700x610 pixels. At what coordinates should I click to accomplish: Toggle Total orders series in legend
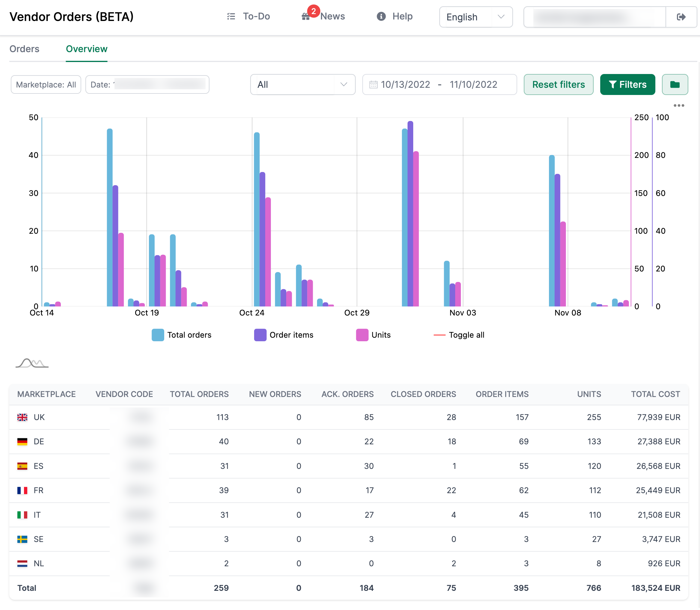click(182, 335)
